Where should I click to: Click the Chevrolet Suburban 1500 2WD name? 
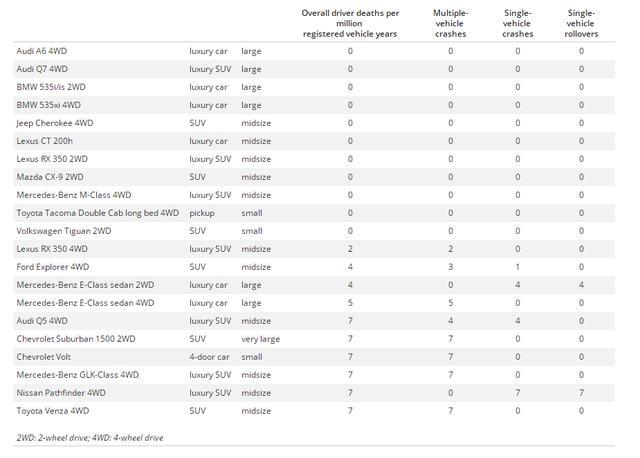pos(76,338)
